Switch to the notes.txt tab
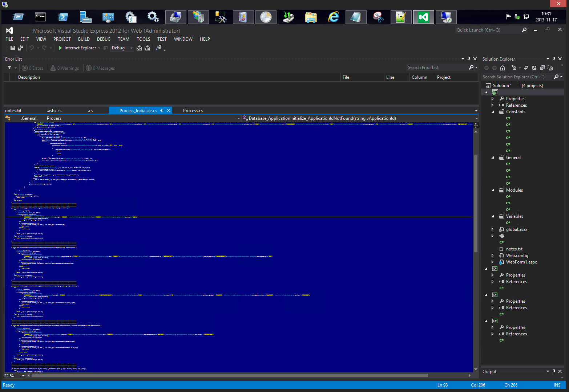Viewport: 569px width, 392px height. pyautogui.click(x=13, y=111)
